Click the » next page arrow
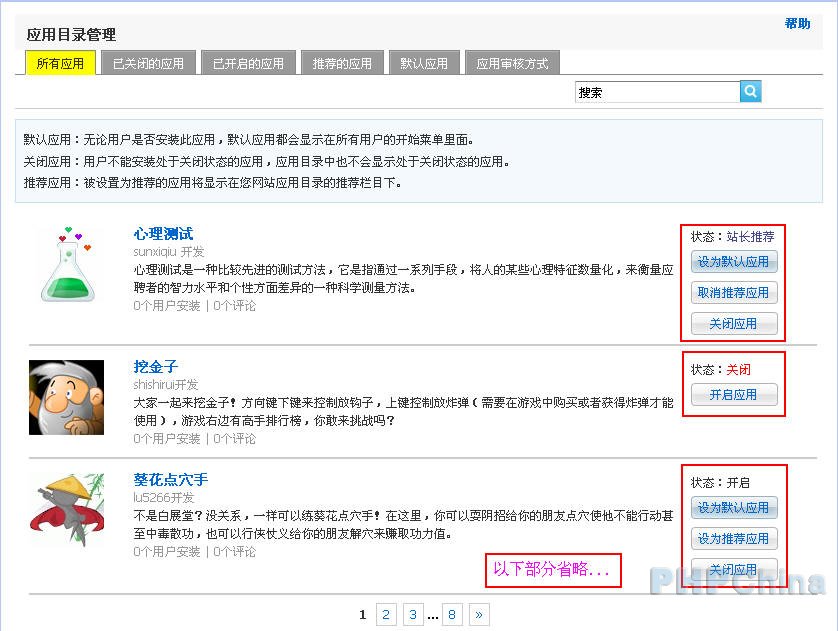The image size is (838, 631). coord(479,614)
